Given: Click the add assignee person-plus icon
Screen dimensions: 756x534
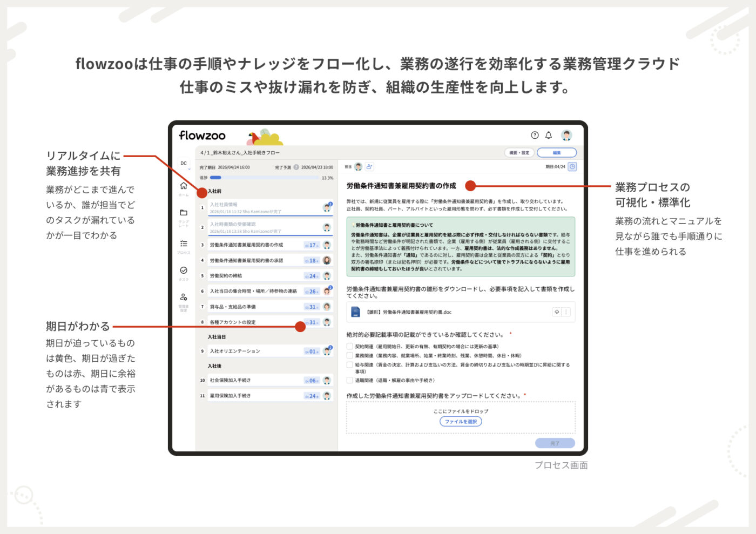Looking at the screenshot, I should coord(369,167).
